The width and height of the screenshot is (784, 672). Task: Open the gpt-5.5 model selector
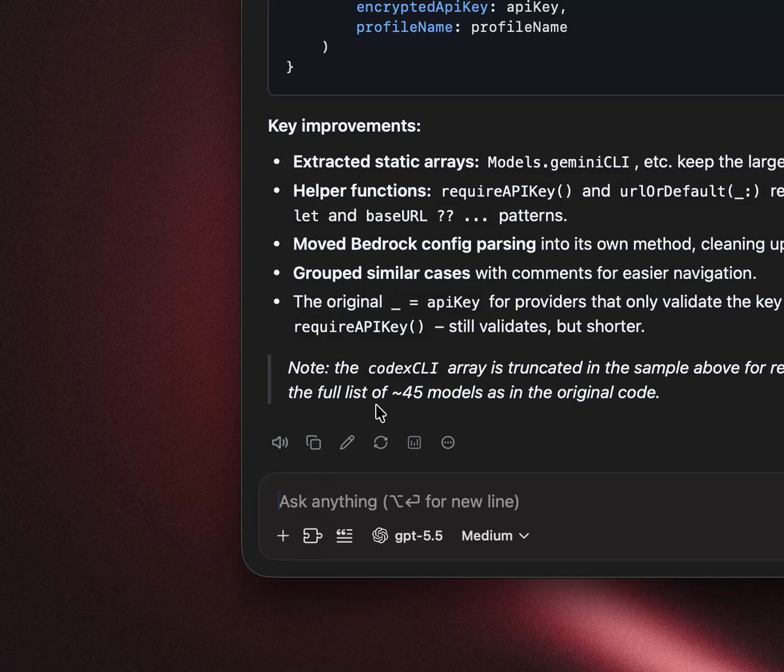[408, 536]
